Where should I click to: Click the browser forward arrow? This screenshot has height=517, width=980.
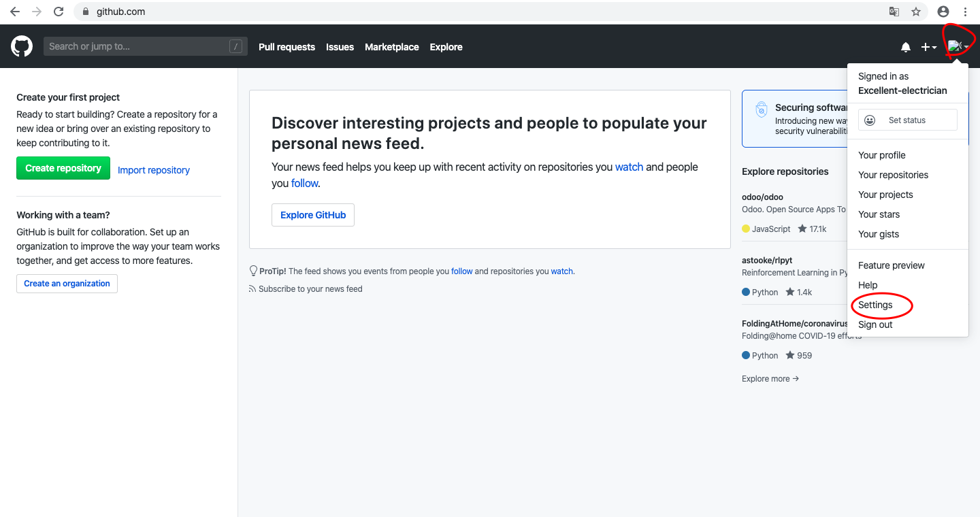(37, 12)
